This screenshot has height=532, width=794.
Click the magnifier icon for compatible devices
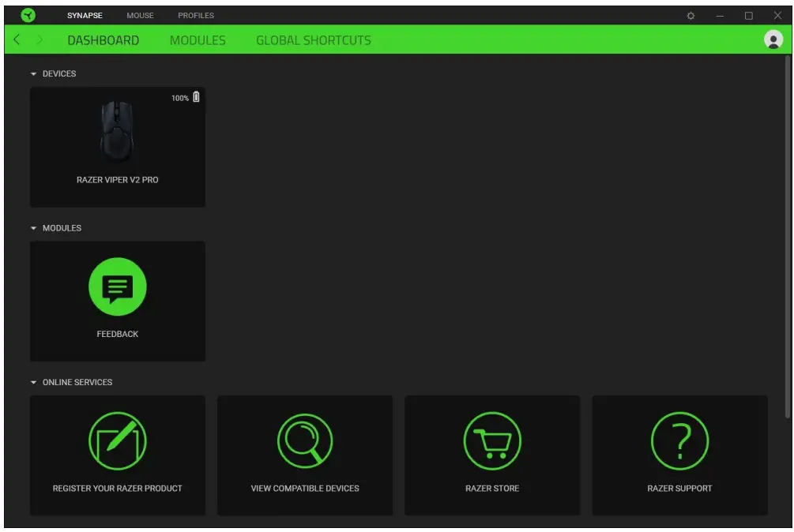[305, 441]
